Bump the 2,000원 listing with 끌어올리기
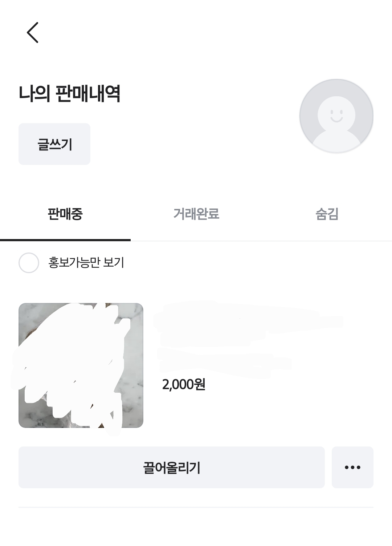Viewport: 392px width, 546px height. 171,467
